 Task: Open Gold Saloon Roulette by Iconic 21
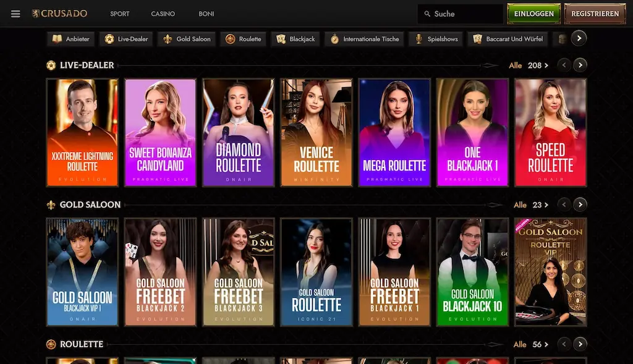click(316, 272)
